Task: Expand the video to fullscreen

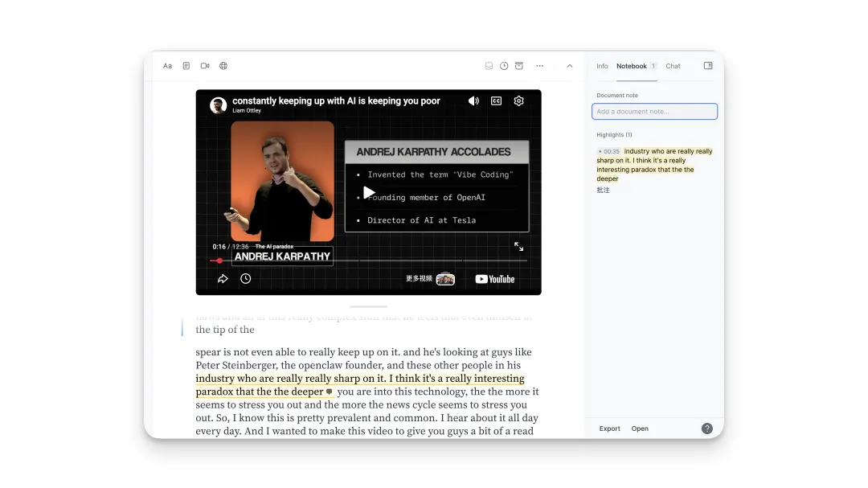Action: coord(519,247)
